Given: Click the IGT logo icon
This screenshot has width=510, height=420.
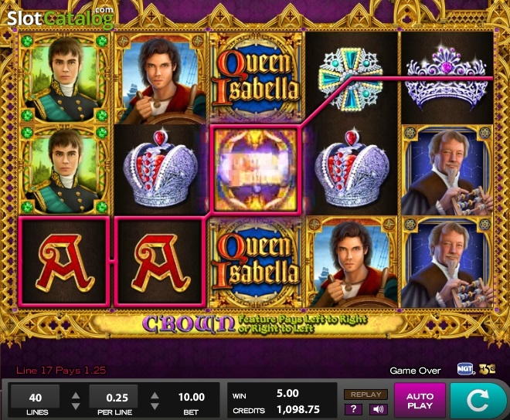Looking at the screenshot, I should coord(465,369).
